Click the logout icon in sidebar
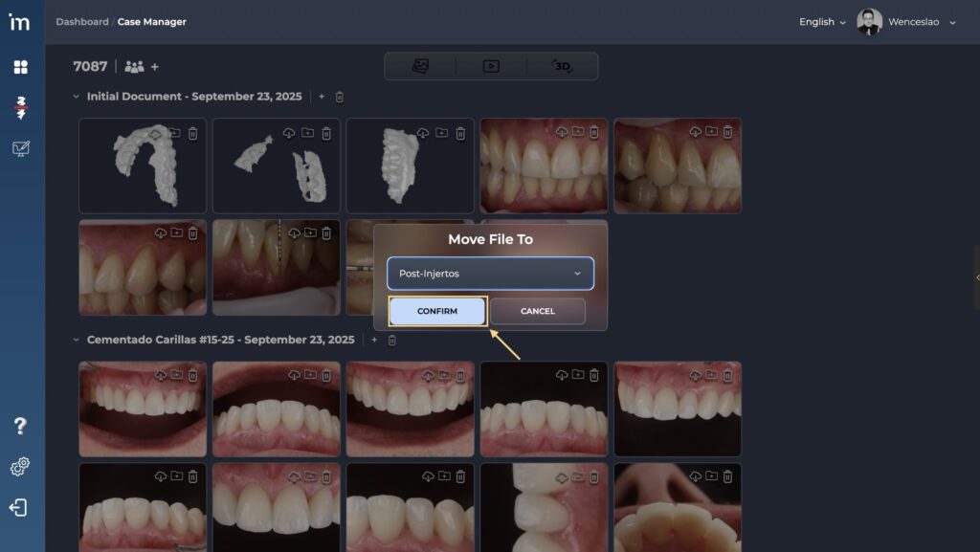980x552 pixels. [x=18, y=508]
